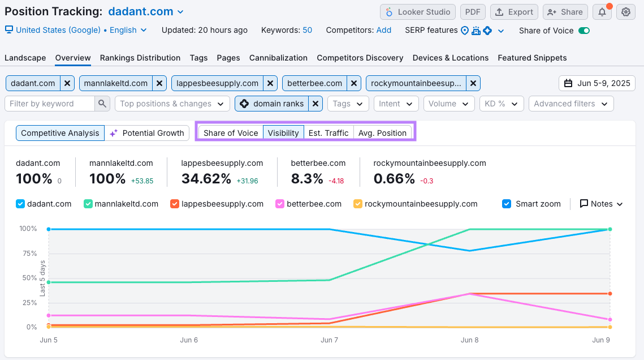The width and height of the screenshot is (644, 360).
Task: Click the diamond SERP feature icon
Action: pyautogui.click(x=487, y=31)
